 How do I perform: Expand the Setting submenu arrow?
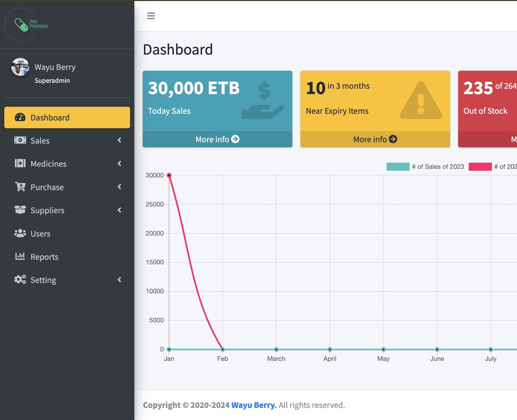point(120,280)
